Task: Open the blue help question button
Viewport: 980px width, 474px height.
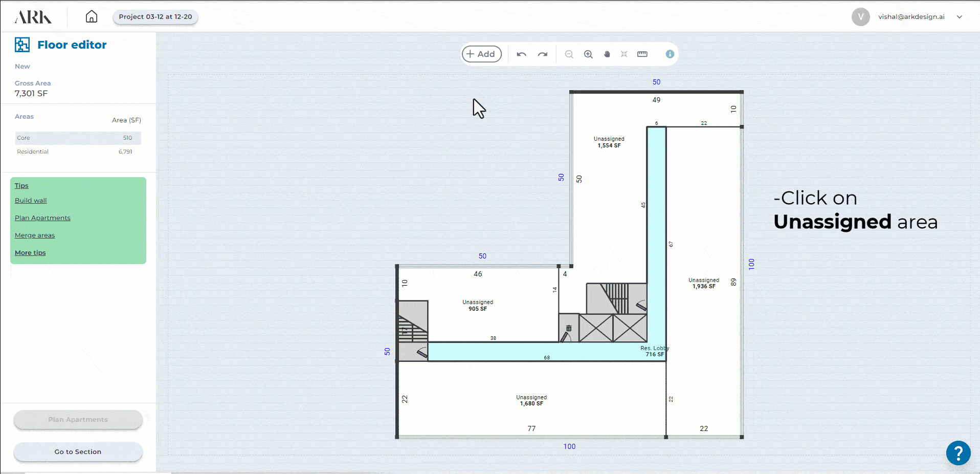Action: [958, 453]
